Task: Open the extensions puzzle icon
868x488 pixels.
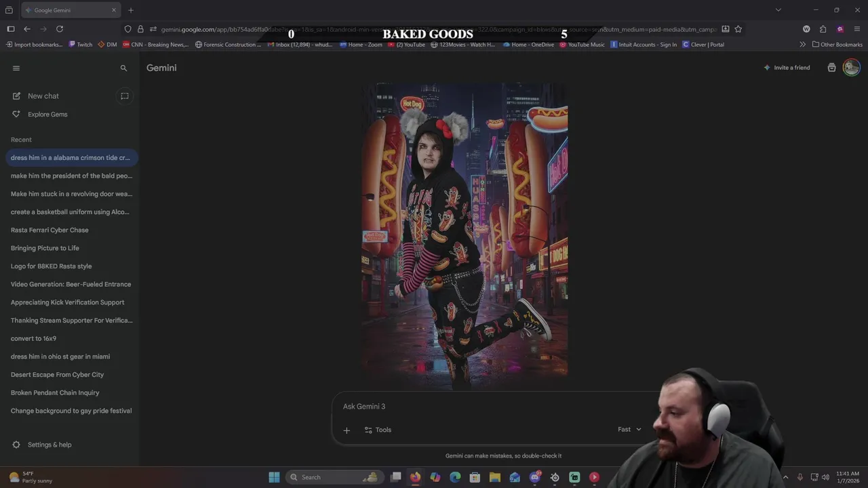Action: coord(823,29)
